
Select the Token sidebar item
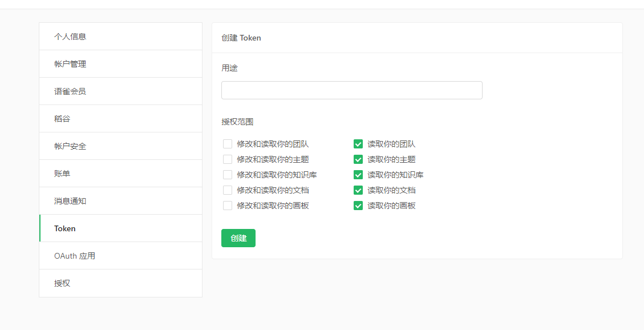click(121, 228)
